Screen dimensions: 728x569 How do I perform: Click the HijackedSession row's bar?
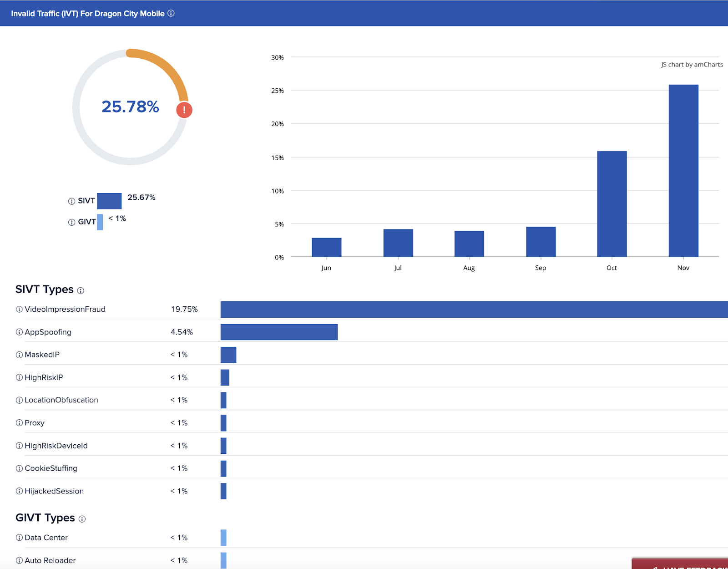pos(223,491)
